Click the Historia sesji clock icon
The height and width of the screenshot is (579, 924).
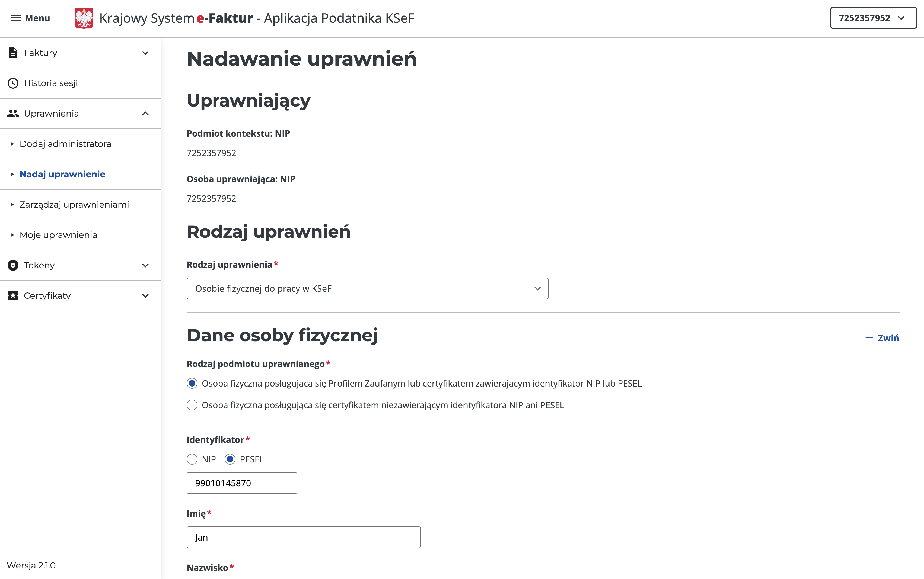13,83
